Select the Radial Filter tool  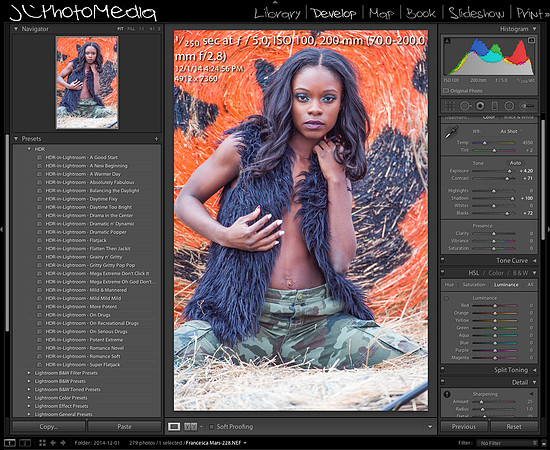coord(509,106)
